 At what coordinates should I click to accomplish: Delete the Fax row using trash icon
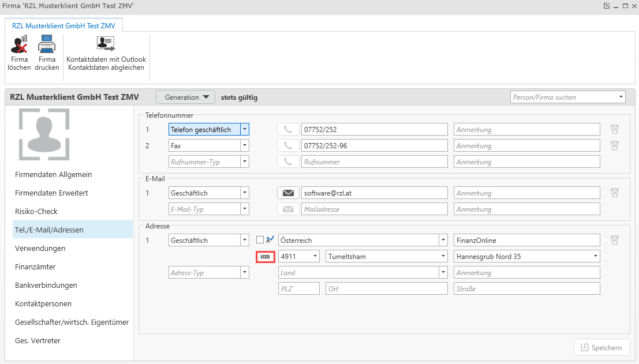coord(615,146)
